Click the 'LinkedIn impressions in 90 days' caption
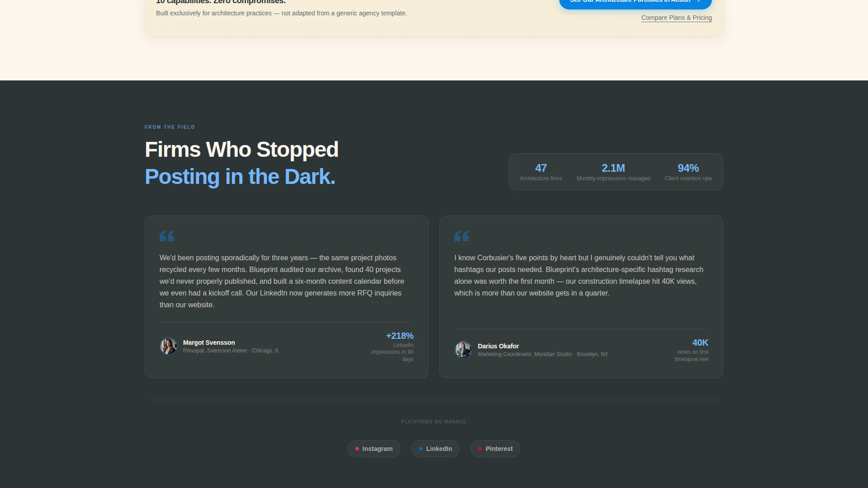Viewport: 868px width, 488px height. [392, 352]
